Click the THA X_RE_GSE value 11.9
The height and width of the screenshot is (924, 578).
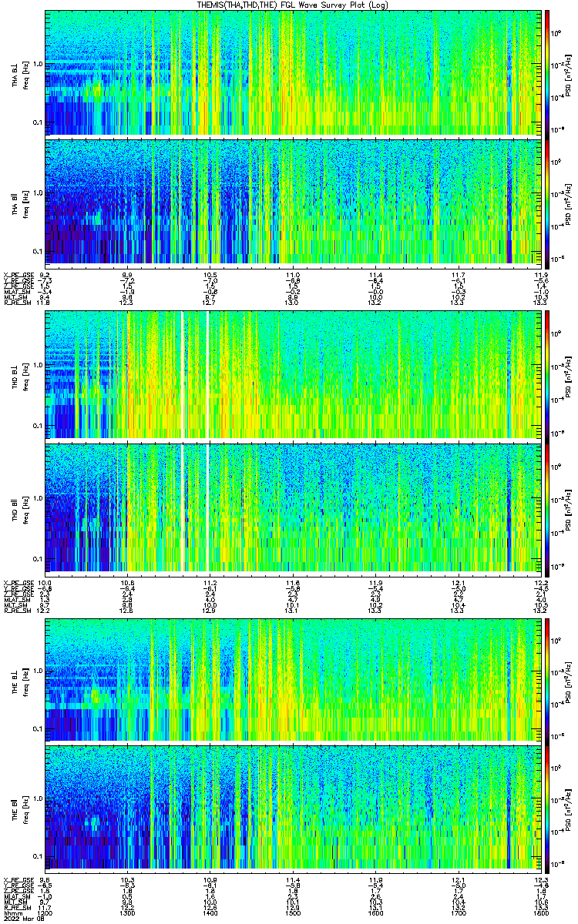click(541, 275)
